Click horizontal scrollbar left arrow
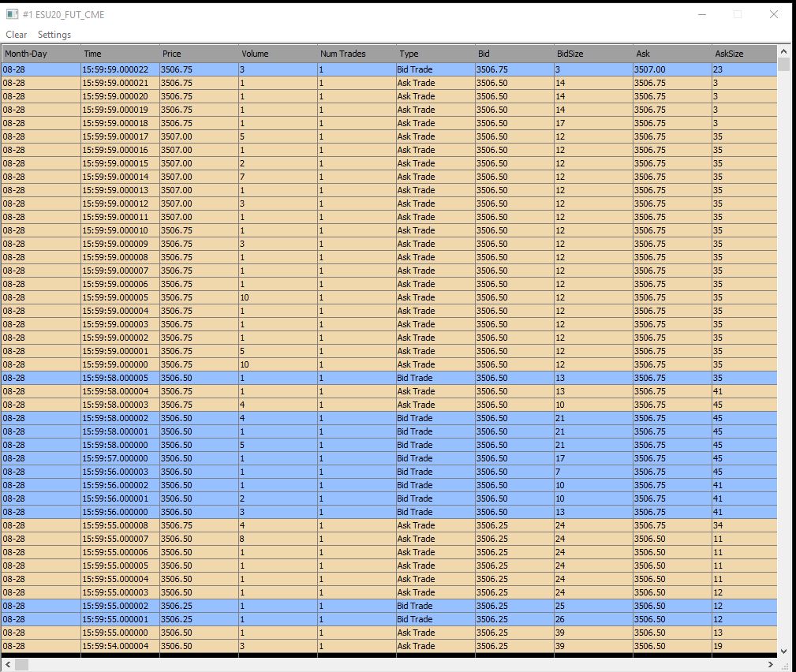Image resolution: width=796 pixels, height=672 pixels. pos(8,664)
